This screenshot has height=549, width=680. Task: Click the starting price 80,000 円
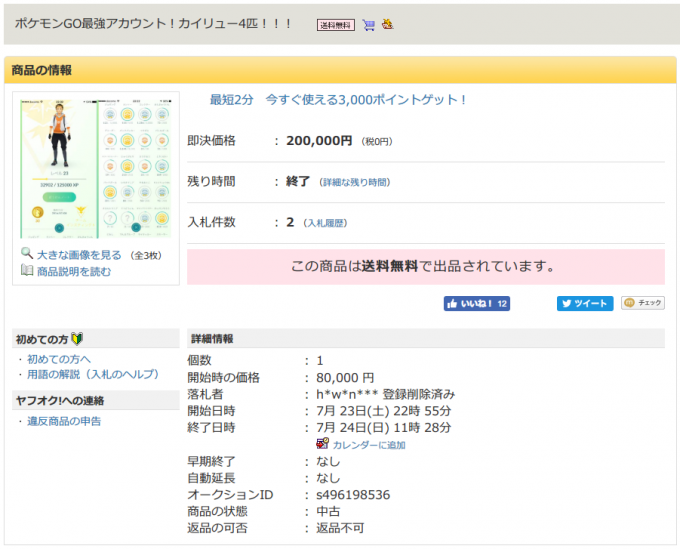click(x=345, y=378)
